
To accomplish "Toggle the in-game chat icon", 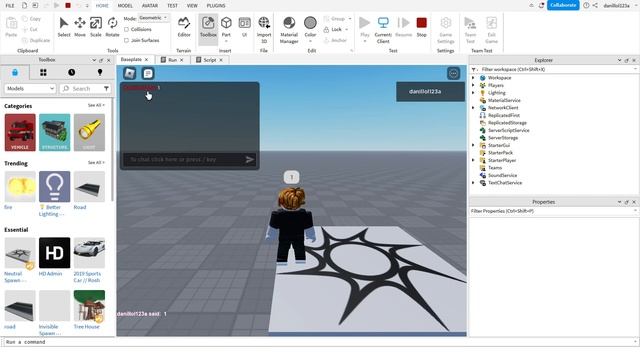I will coord(148,73).
